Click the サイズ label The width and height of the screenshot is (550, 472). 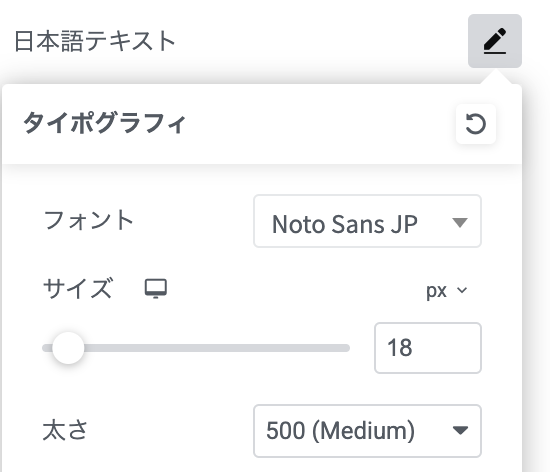[78, 288]
